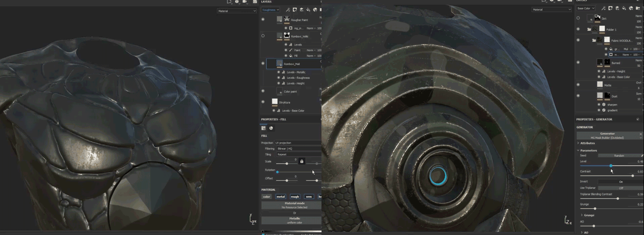Click the bucket icon of Fill effect row
The image size is (644, 235).
pyautogui.click(x=291, y=56)
